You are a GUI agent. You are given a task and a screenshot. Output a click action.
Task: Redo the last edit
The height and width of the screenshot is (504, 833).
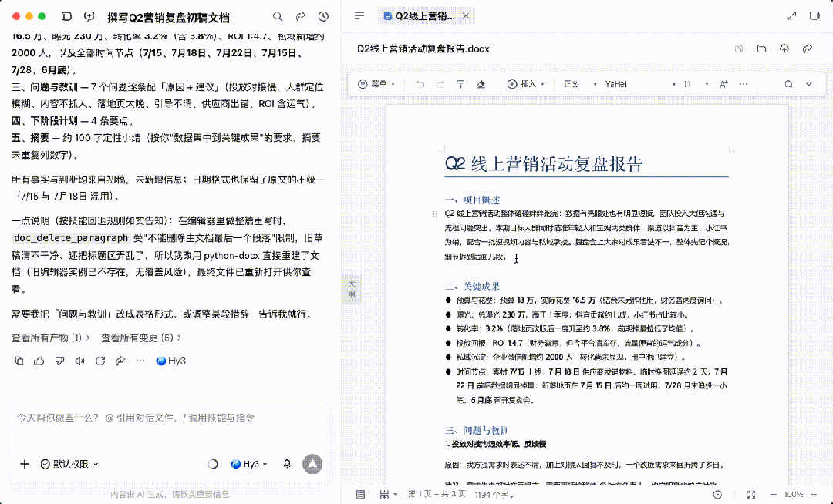tap(440, 84)
